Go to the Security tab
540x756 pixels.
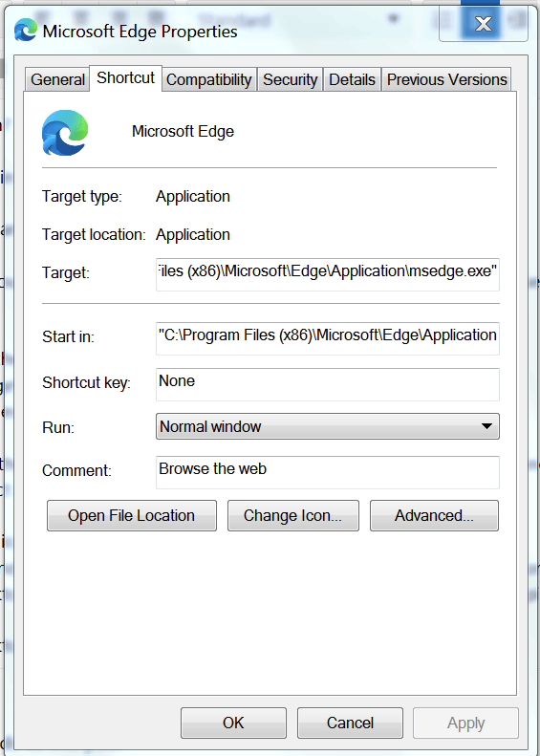[x=291, y=80]
